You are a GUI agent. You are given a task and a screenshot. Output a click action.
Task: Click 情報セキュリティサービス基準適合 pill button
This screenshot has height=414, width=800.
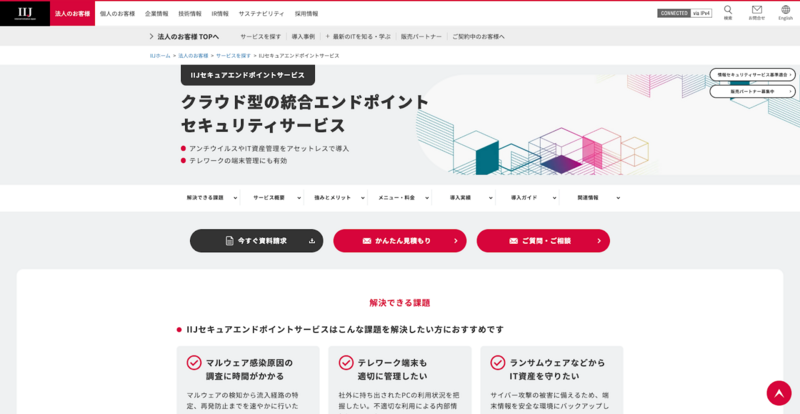(x=753, y=75)
